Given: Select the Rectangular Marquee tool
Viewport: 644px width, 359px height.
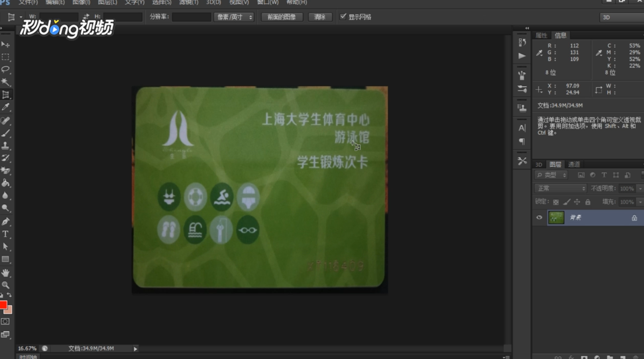Looking at the screenshot, I should pyautogui.click(x=5, y=57).
